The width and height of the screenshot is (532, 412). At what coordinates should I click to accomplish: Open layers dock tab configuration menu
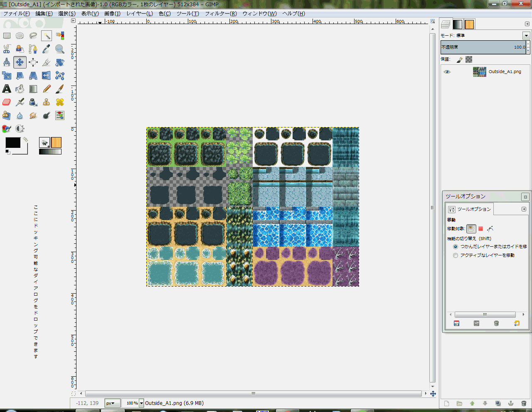pos(527,24)
